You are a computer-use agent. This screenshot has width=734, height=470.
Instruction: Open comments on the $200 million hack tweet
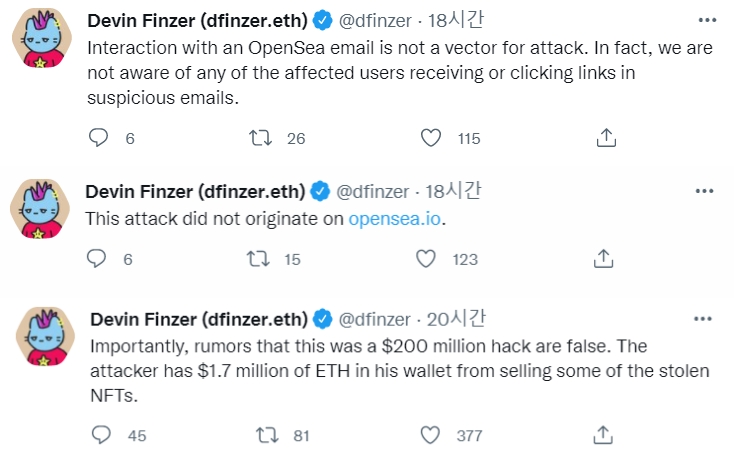101,435
